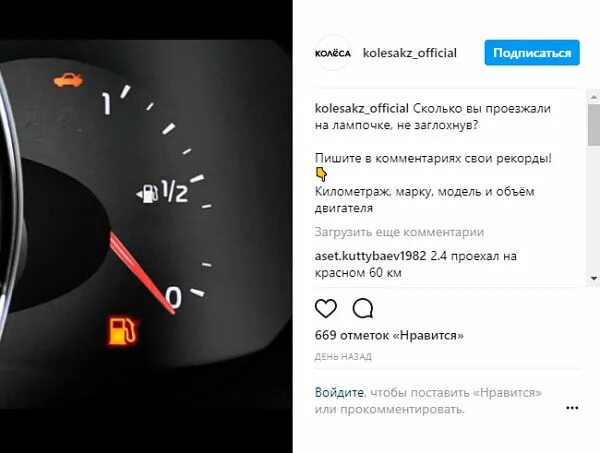Click the comments scrollbar up arrow
This screenshot has height=453, width=600.
tap(593, 97)
